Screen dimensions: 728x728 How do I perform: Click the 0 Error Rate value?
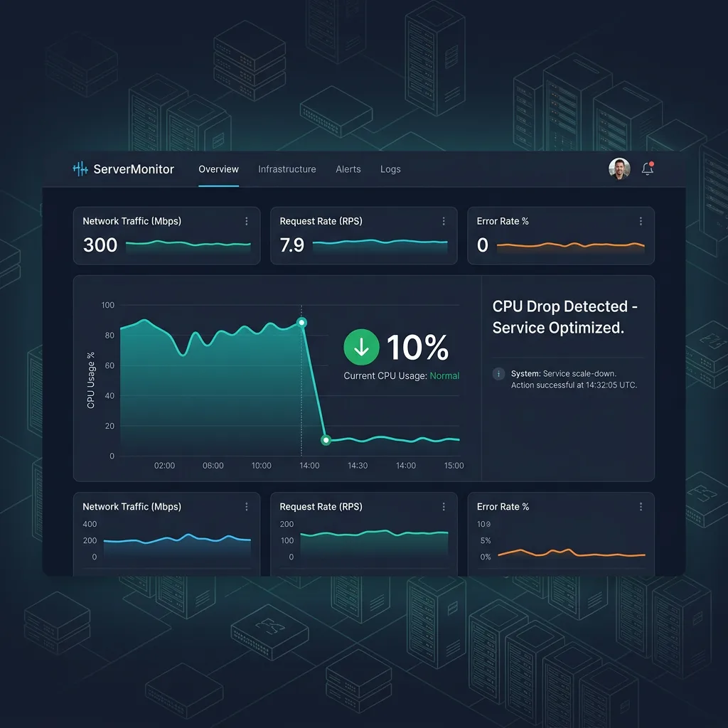coord(483,245)
